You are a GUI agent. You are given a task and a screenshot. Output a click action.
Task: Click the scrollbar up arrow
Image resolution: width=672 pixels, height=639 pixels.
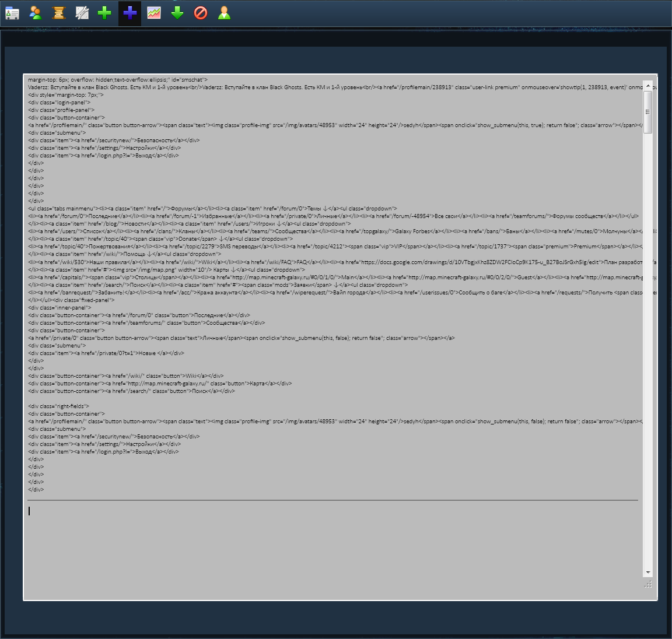click(x=648, y=86)
